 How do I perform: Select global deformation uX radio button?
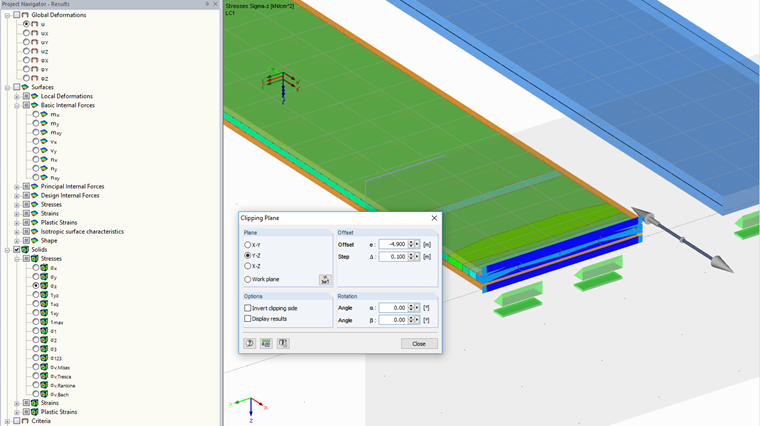pos(26,33)
